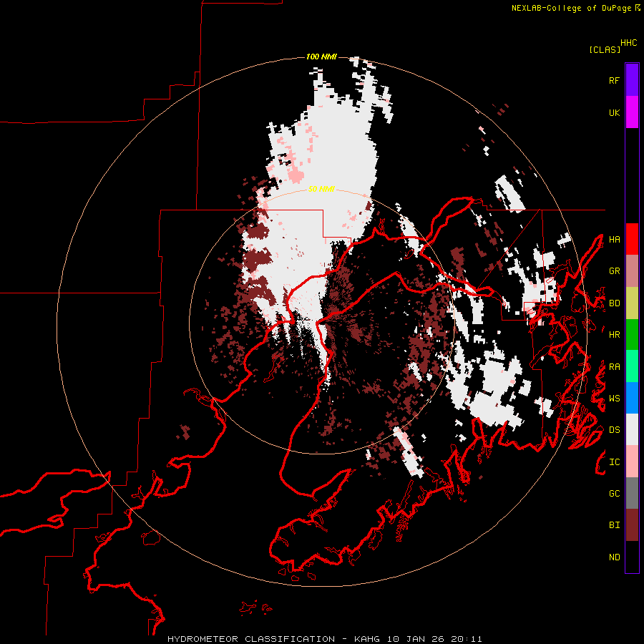Viewport: 644px width, 644px height.
Task: Click the BI legend label
Action: tap(614, 525)
